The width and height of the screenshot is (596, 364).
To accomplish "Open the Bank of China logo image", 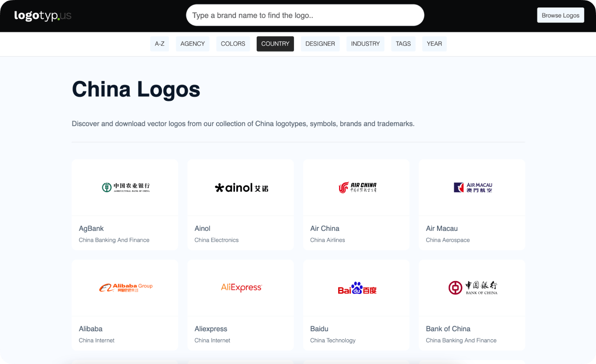I will (x=473, y=288).
